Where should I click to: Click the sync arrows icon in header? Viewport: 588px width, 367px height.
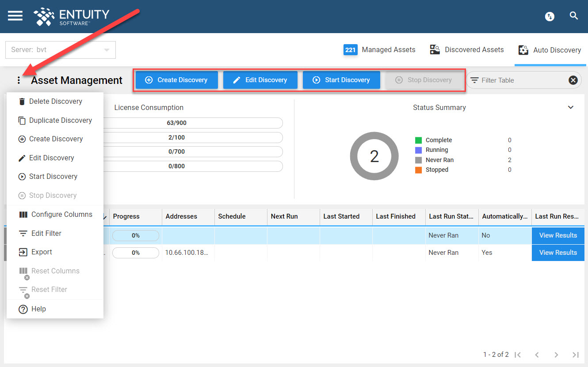point(550,16)
